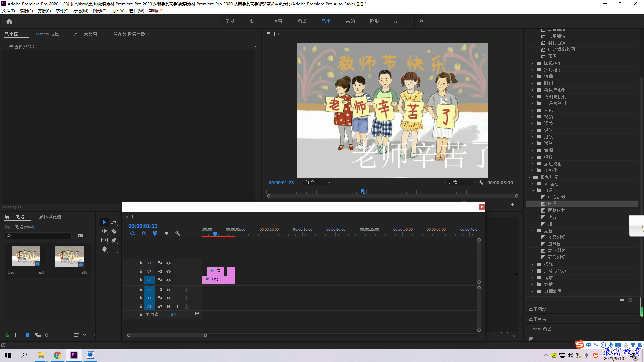Image resolution: width=644 pixels, height=362 pixels.
Task: Close the white overlay bar with red X
Action: click(482, 207)
